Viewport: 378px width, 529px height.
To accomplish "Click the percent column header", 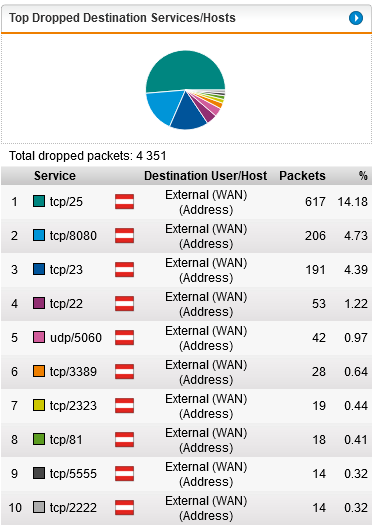I will pos(363,176).
